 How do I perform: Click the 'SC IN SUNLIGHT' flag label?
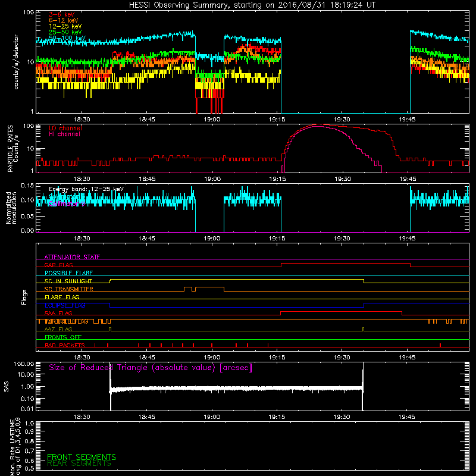tap(68, 281)
